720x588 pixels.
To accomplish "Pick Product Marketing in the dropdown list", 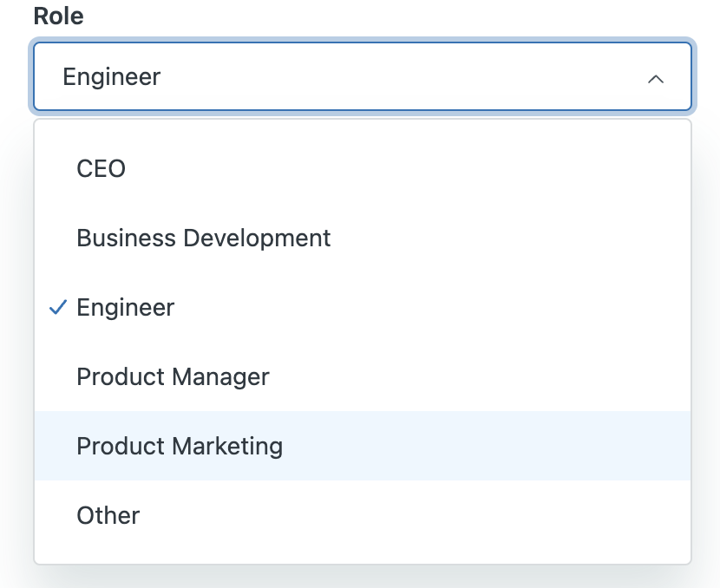I will (x=180, y=447).
